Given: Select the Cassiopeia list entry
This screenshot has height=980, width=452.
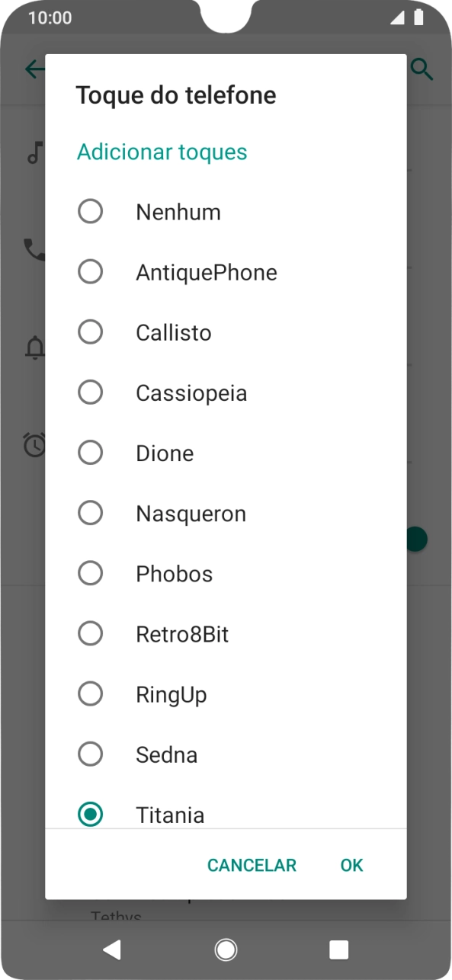Looking at the screenshot, I should [x=191, y=392].
